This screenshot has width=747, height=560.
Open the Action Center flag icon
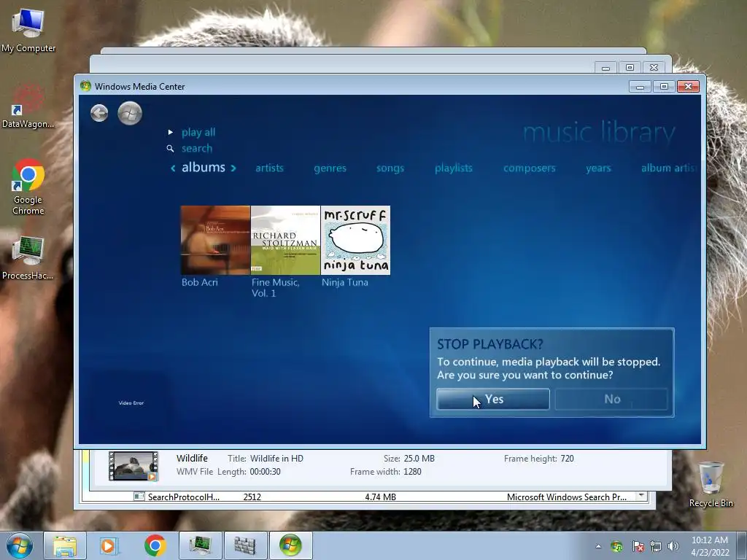[x=638, y=546]
